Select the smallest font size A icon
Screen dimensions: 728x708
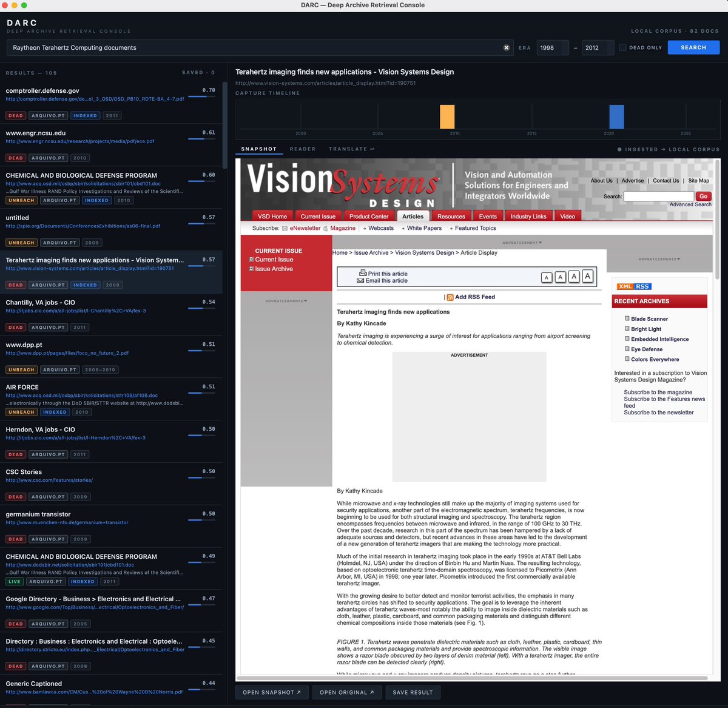pos(547,277)
